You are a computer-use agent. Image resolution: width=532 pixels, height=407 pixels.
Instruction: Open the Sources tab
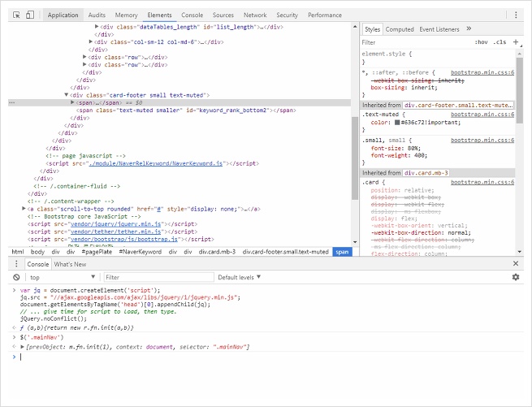[x=223, y=15]
